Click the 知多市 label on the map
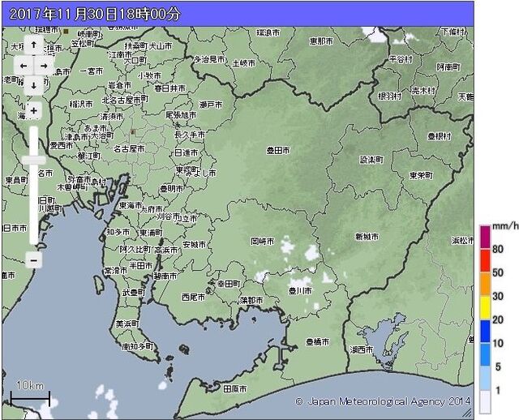The height and width of the screenshot is (420, 519). pyautogui.click(x=118, y=232)
